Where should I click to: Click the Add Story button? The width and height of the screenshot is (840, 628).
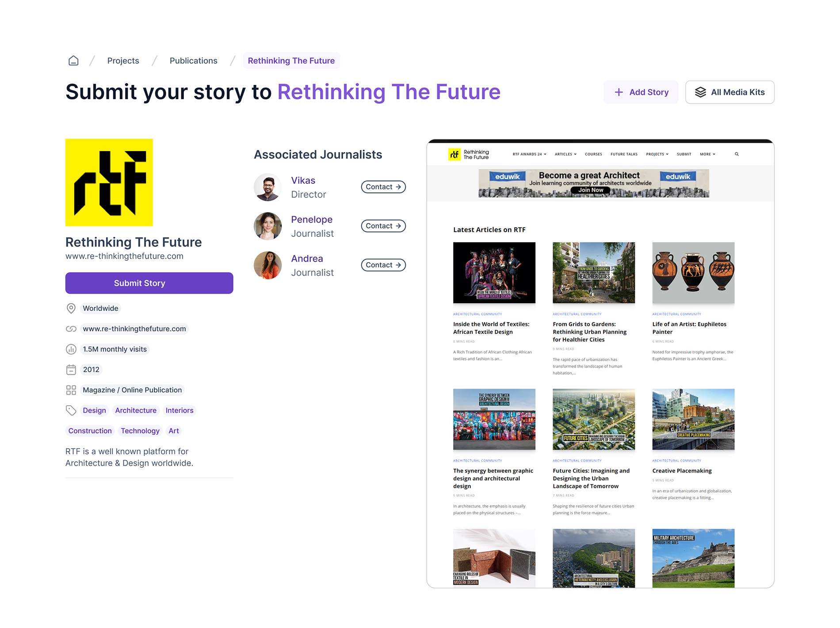click(641, 92)
